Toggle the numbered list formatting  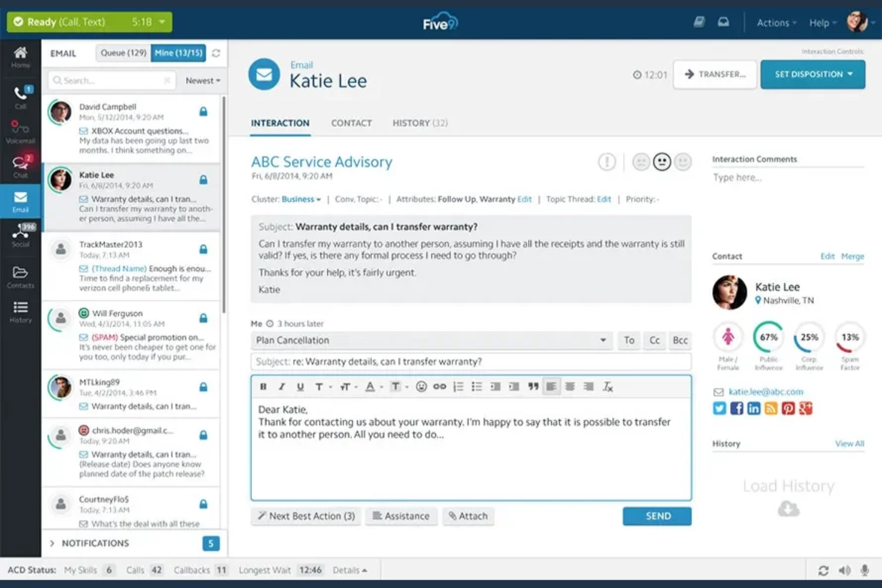point(458,387)
